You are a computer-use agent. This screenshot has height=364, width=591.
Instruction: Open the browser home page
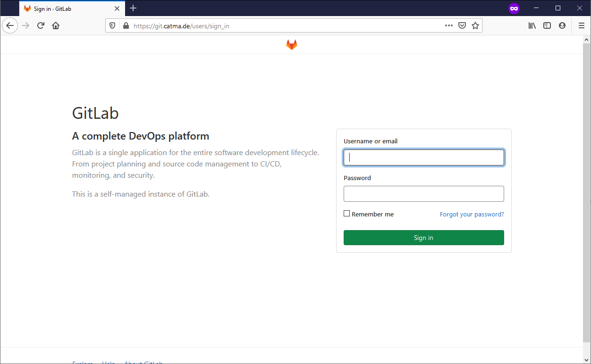(56, 25)
